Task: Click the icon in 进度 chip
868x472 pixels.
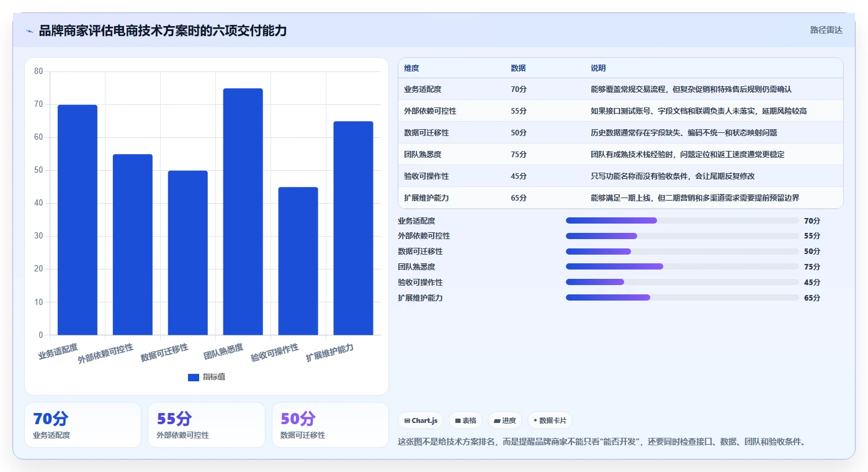Action: [497, 421]
